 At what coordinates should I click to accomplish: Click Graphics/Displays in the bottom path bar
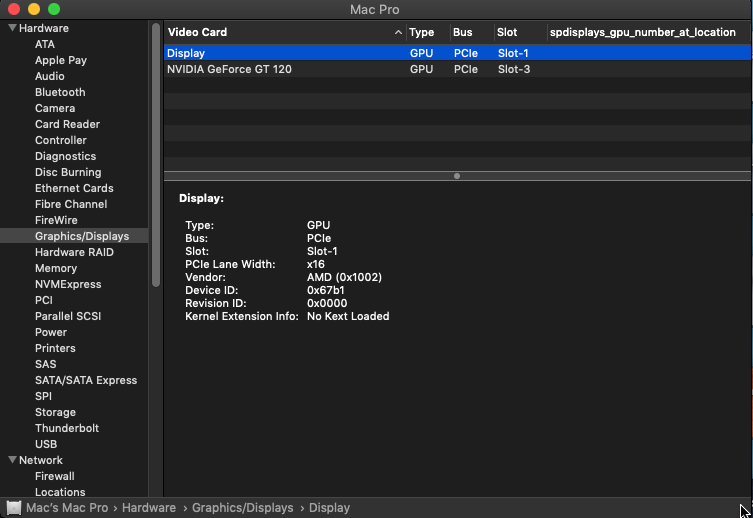click(242, 508)
